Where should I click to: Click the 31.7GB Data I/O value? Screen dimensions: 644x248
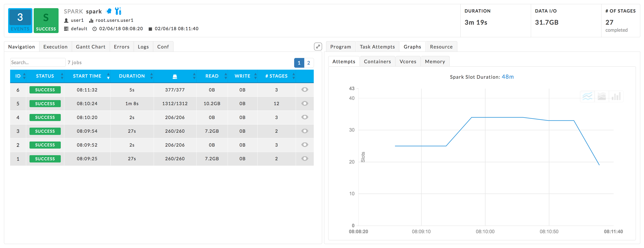546,22
